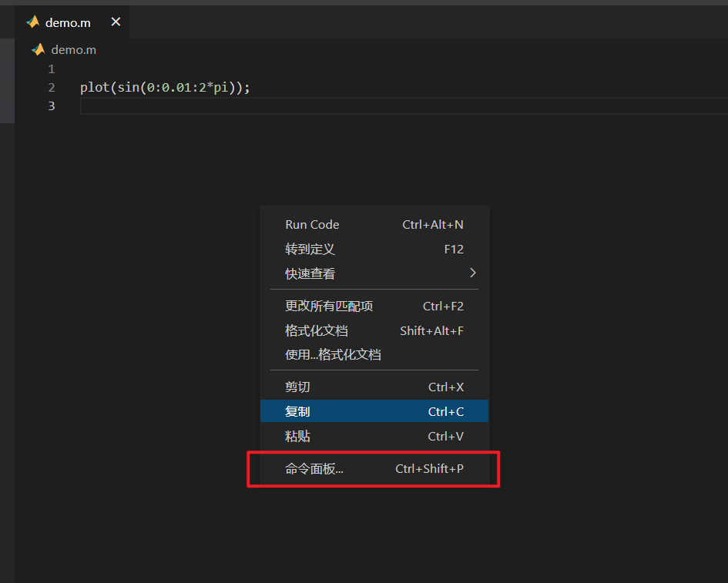Select 粘贴 menu option

point(374,436)
